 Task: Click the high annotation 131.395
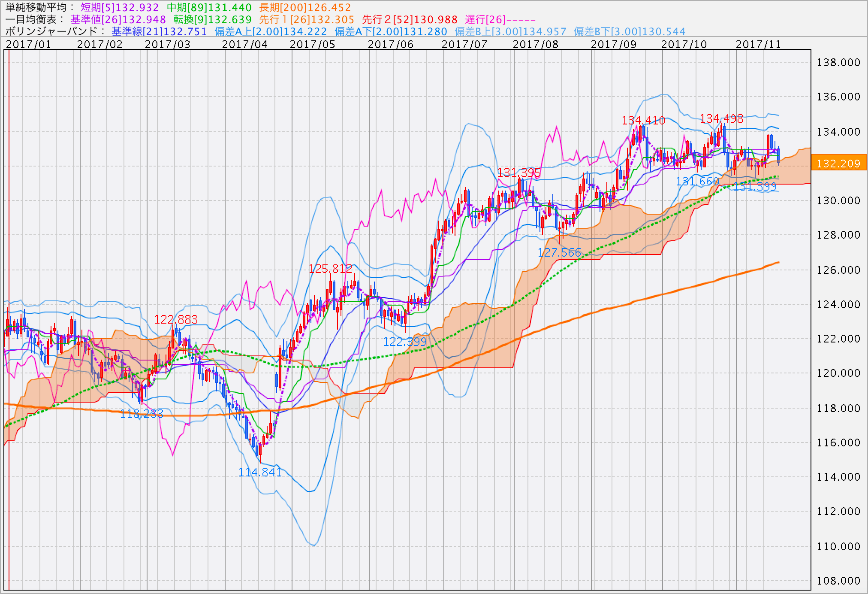[519, 173]
